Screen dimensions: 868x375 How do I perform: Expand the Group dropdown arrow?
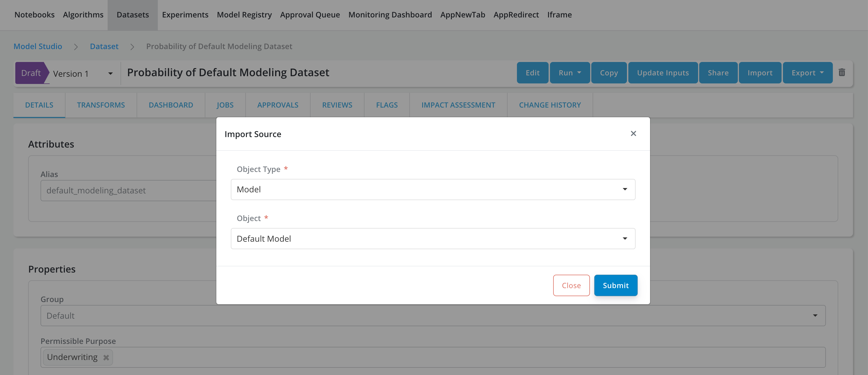click(815, 316)
